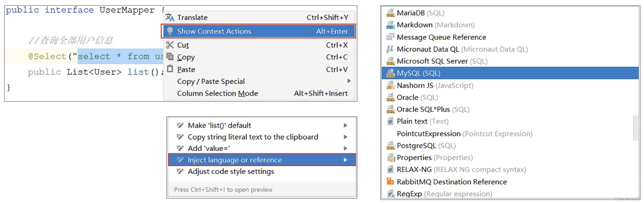Click the scissors Cut icon
Image resolution: width=644 pixels, height=203 pixels.
(170, 45)
